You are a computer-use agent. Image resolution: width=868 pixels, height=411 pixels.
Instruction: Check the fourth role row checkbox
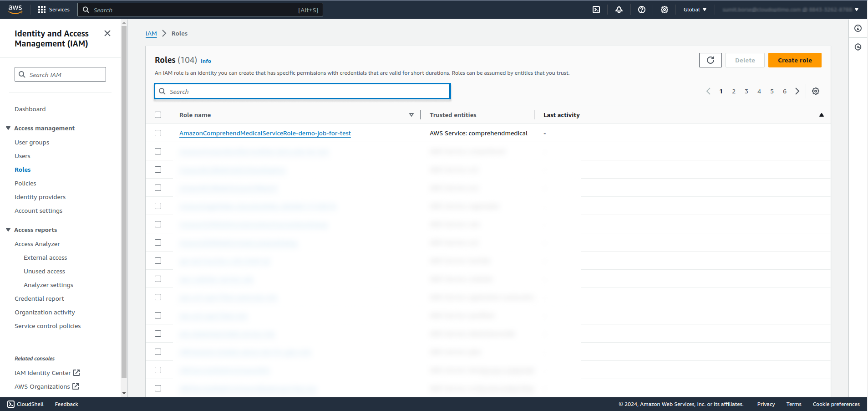(158, 188)
